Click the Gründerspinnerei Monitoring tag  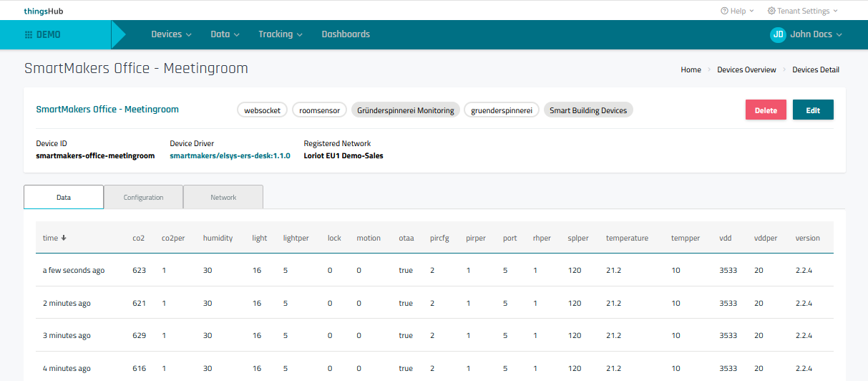coord(406,110)
